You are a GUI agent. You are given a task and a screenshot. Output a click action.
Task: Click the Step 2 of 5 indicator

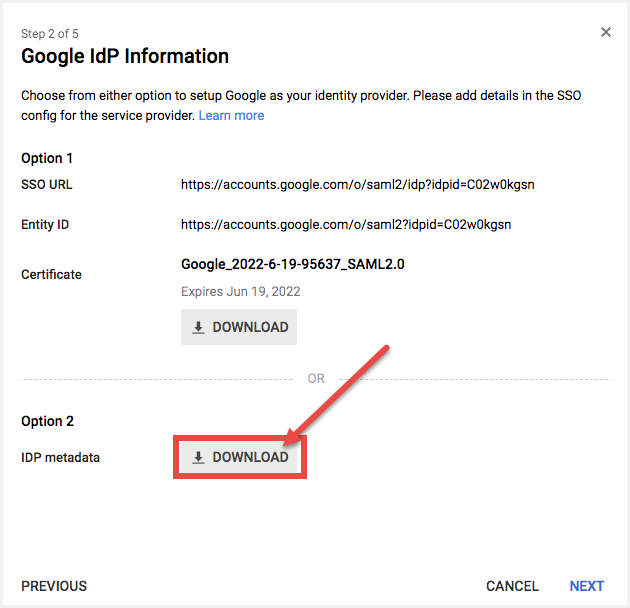50,34
